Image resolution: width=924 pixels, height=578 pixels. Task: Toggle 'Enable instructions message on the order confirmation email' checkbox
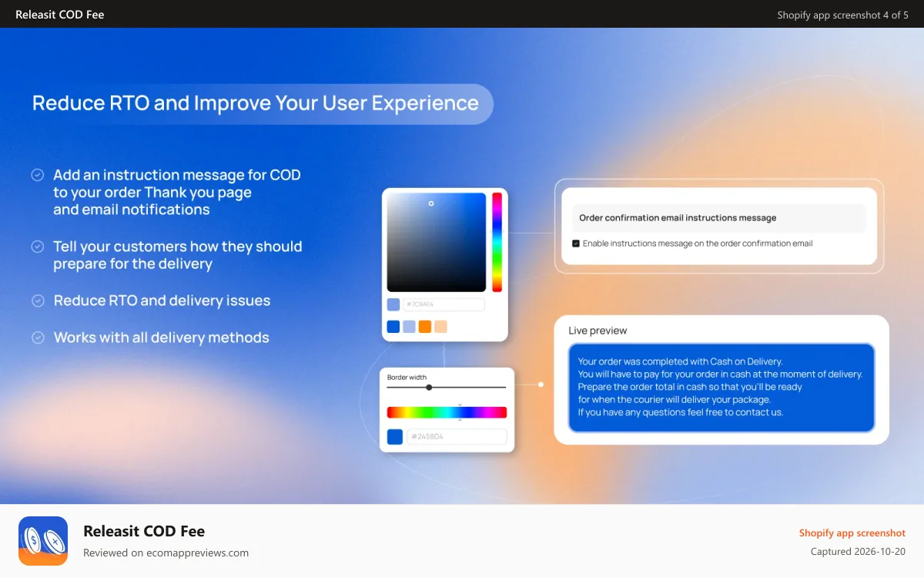576,244
